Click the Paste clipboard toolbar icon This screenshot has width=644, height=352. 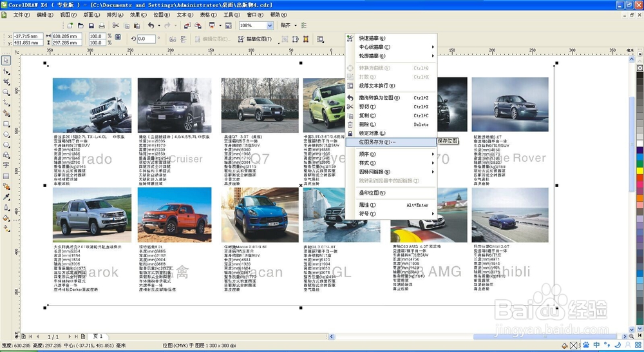pos(137,26)
